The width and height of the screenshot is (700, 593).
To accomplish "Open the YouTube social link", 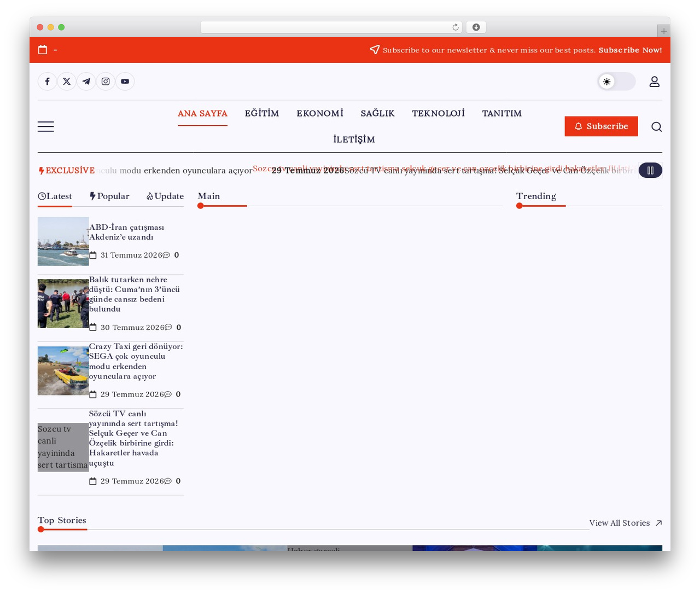I will 125,82.
